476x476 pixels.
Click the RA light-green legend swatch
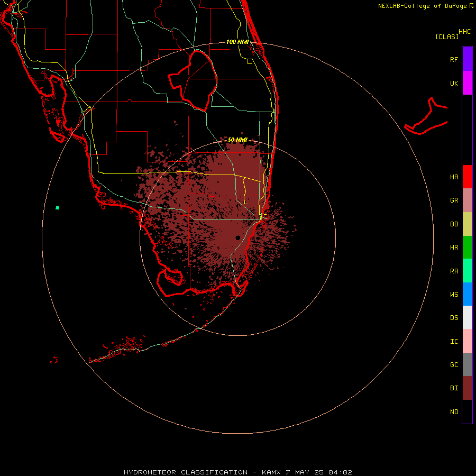click(467, 271)
